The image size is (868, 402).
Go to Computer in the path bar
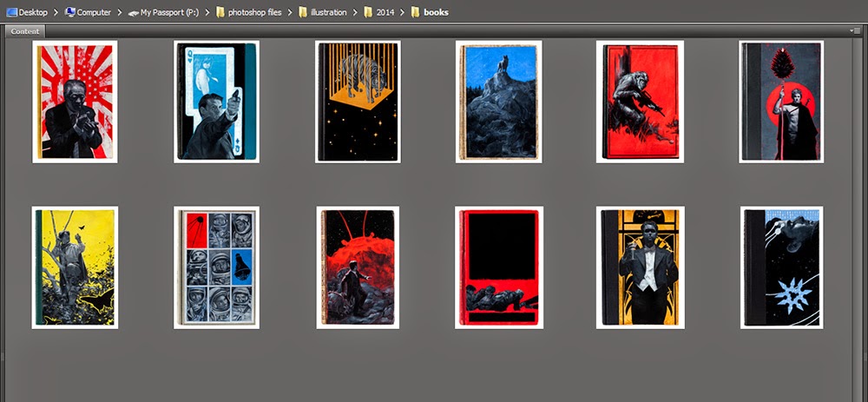(88, 12)
